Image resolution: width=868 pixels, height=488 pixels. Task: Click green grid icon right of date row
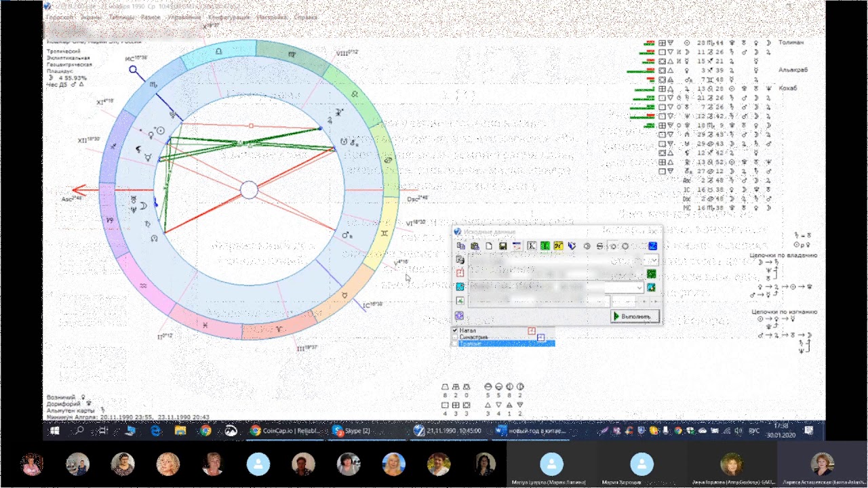point(652,274)
